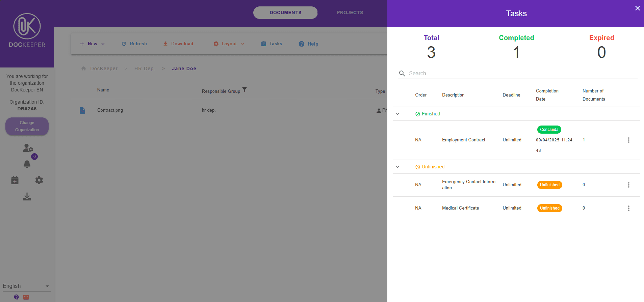Open the New dropdown in toolbar

pos(92,44)
